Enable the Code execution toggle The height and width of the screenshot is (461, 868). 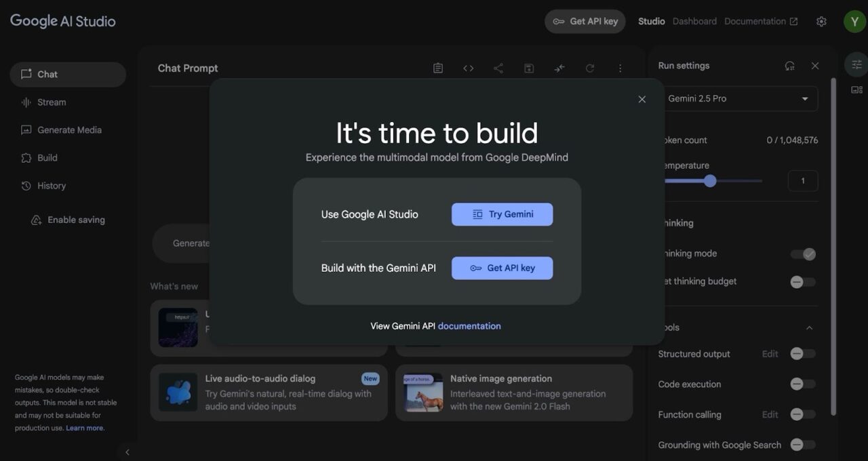pyautogui.click(x=803, y=384)
